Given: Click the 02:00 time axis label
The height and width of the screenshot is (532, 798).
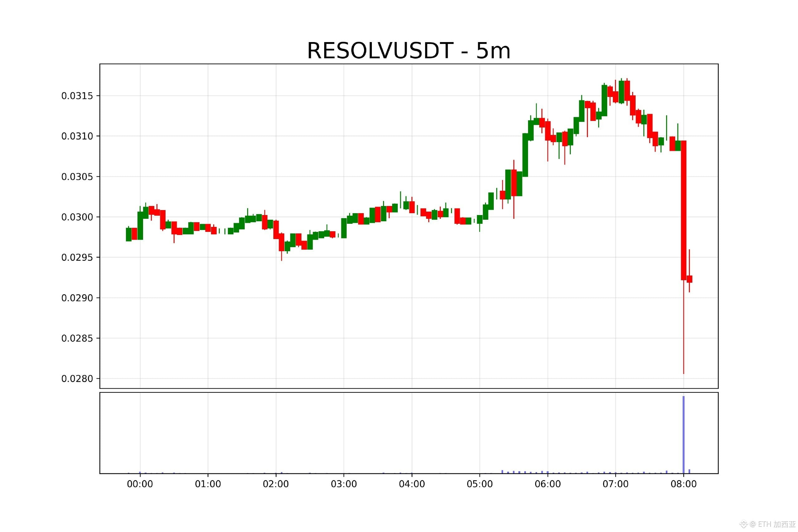Looking at the screenshot, I should coord(276,484).
